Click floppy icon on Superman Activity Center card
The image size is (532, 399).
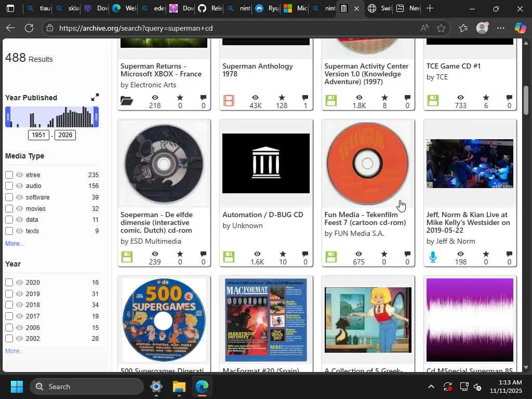tap(331, 100)
